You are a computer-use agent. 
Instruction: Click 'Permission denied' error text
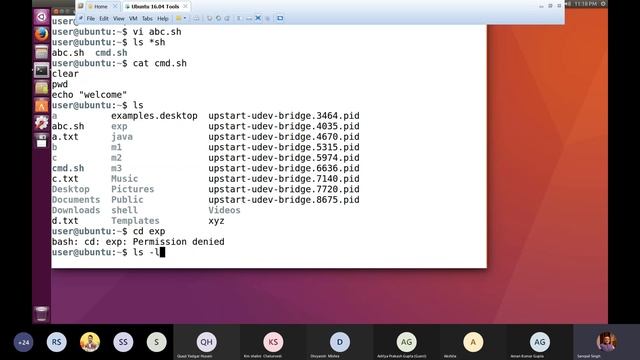pos(178,242)
